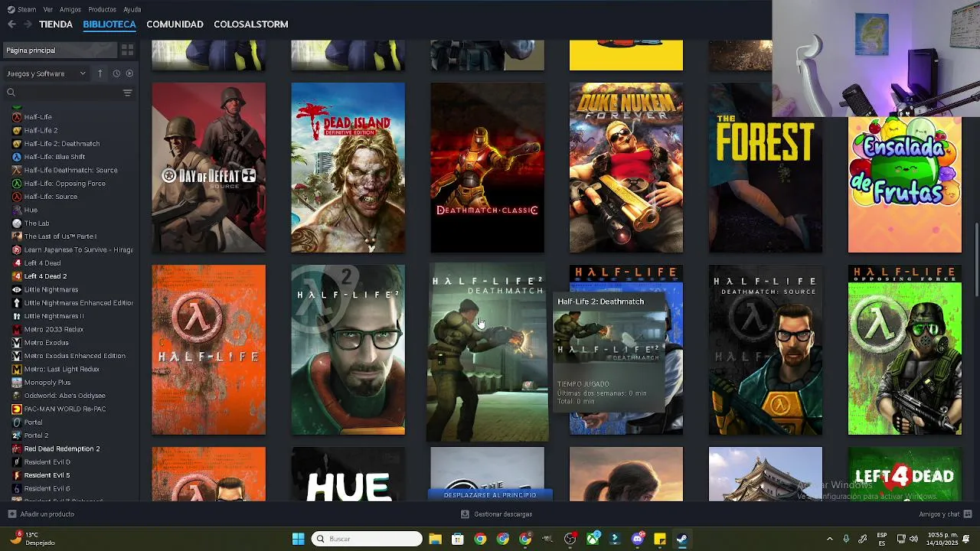Click the Steam taskbar icon
The width and height of the screenshot is (980, 551).
point(682,540)
